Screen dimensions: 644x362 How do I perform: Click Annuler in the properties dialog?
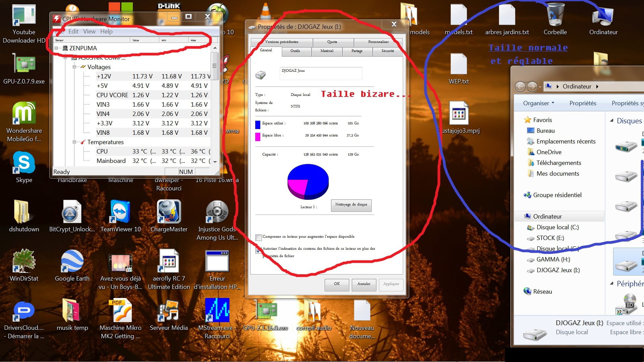pos(364,284)
